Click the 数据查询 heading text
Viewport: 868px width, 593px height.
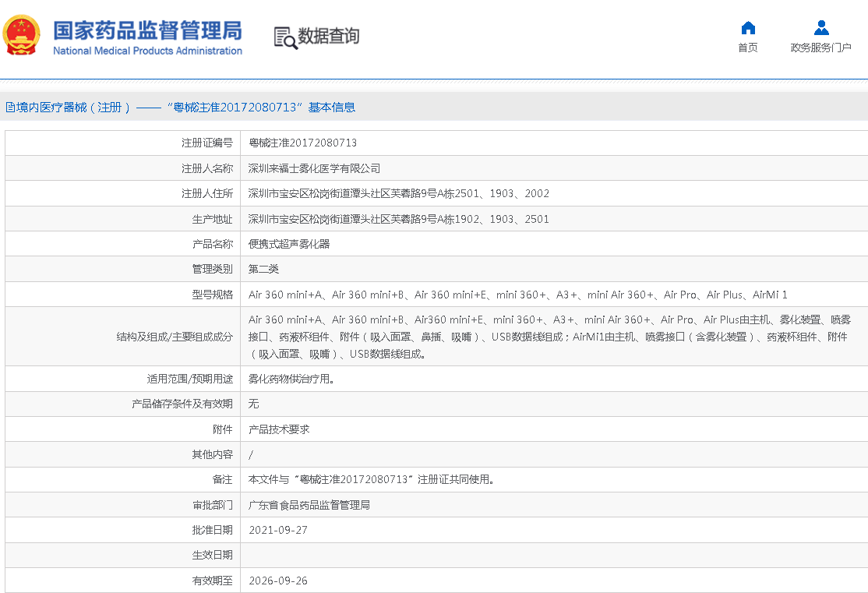(329, 37)
